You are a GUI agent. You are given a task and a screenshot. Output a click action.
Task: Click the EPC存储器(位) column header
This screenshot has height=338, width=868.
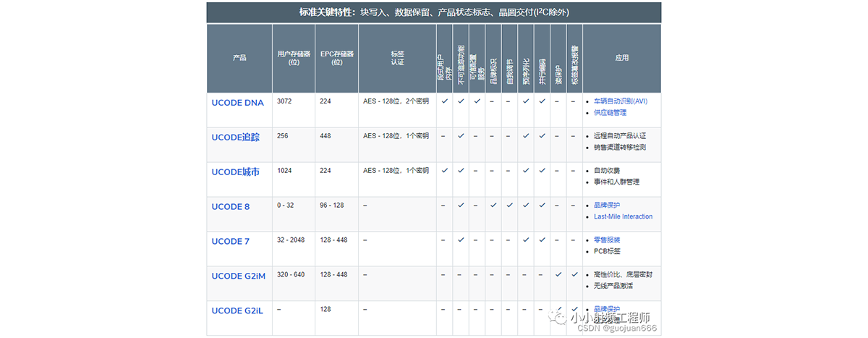(336, 58)
